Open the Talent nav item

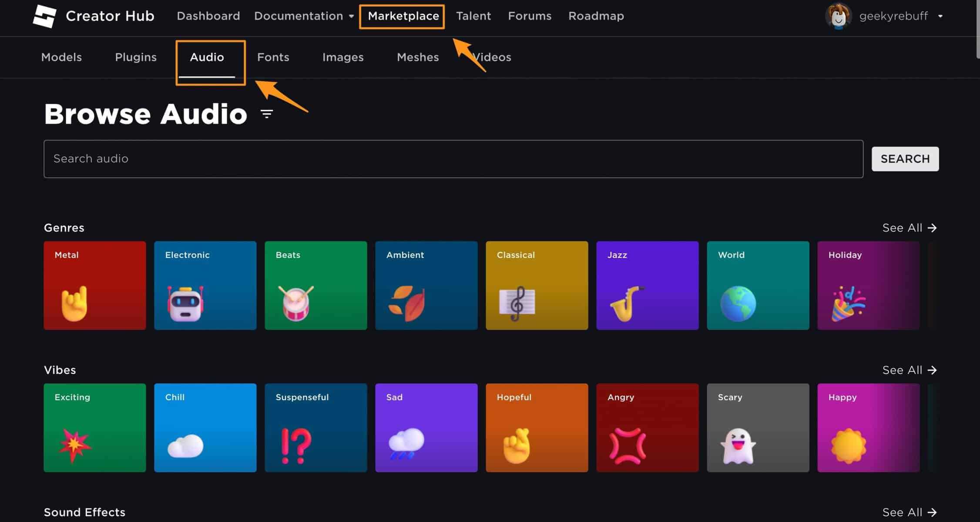473,16
